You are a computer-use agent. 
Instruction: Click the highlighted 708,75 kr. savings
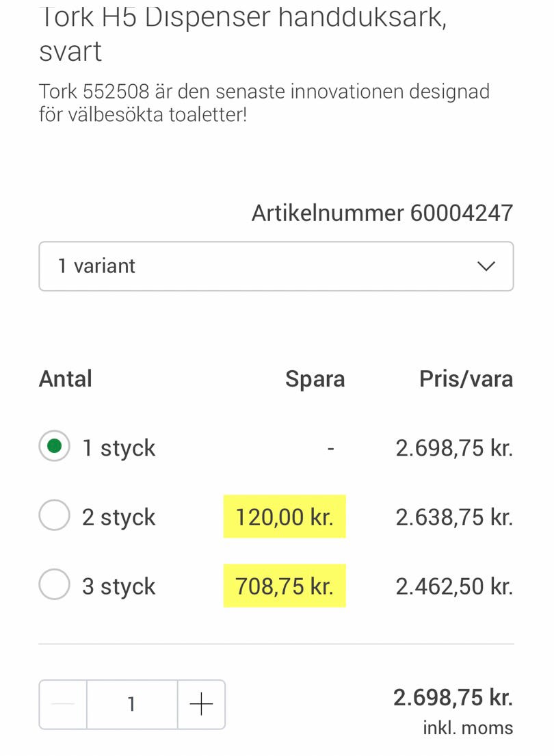pos(285,586)
